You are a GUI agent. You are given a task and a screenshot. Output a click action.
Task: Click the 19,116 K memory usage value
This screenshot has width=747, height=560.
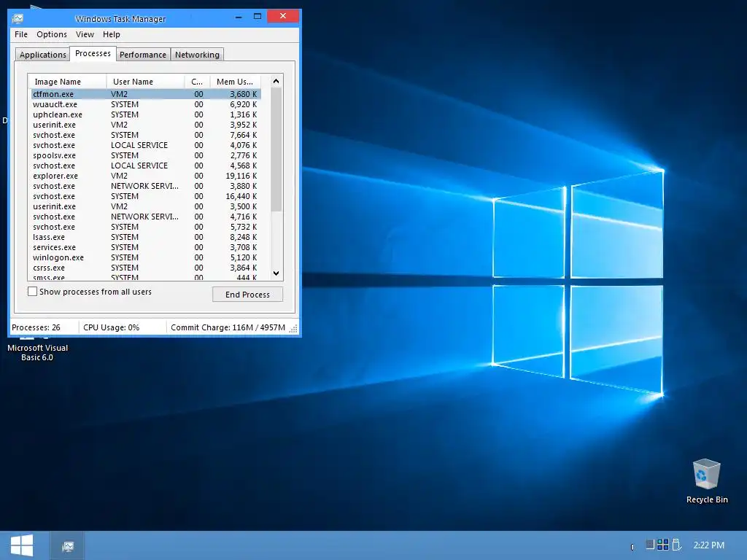tap(241, 176)
